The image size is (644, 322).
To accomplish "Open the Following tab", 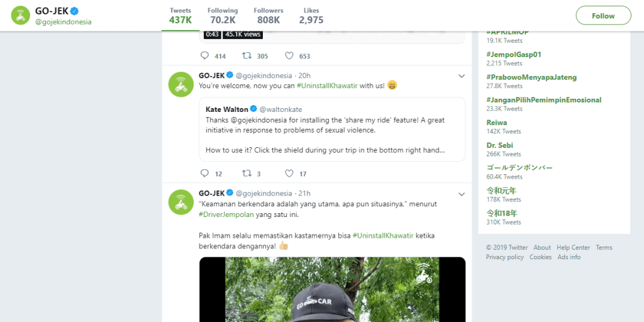I will pos(223,16).
